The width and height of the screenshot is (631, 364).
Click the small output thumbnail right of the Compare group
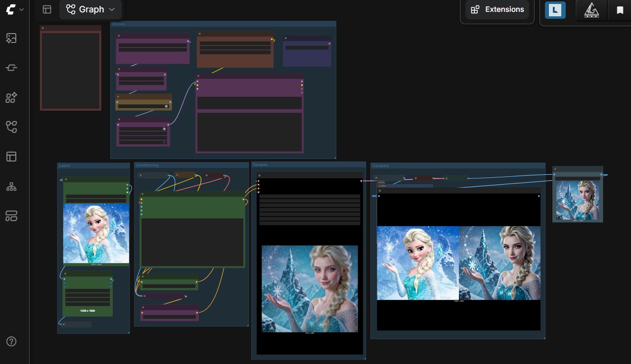click(578, 200)
